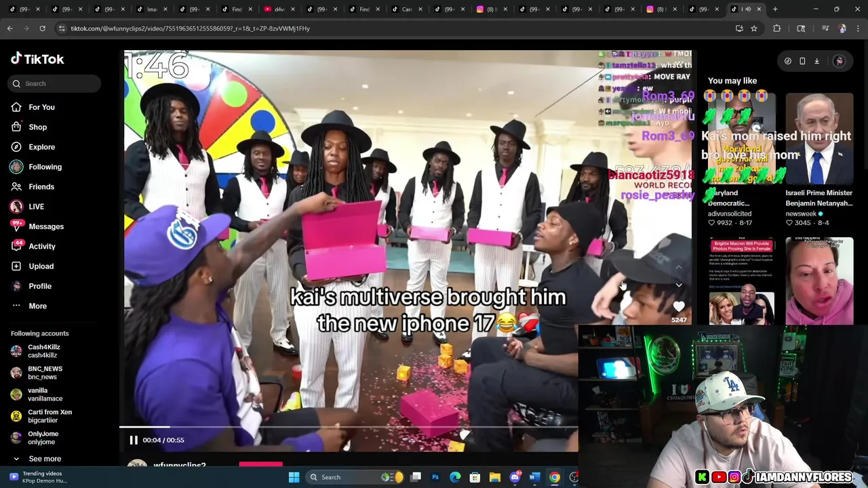The height and width of the screenshot is (488, 868).
Task: Like the video with heart icon
Action: tap(679, 308)
